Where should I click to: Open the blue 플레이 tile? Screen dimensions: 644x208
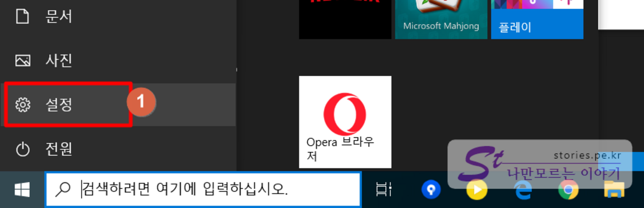coord(537,21)
